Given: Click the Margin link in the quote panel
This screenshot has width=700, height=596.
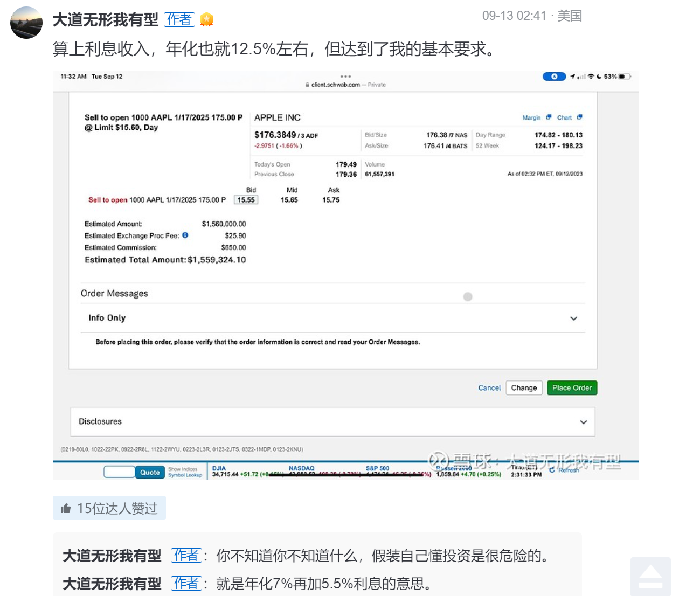Looking at the screenshot, I should (531, 117).
